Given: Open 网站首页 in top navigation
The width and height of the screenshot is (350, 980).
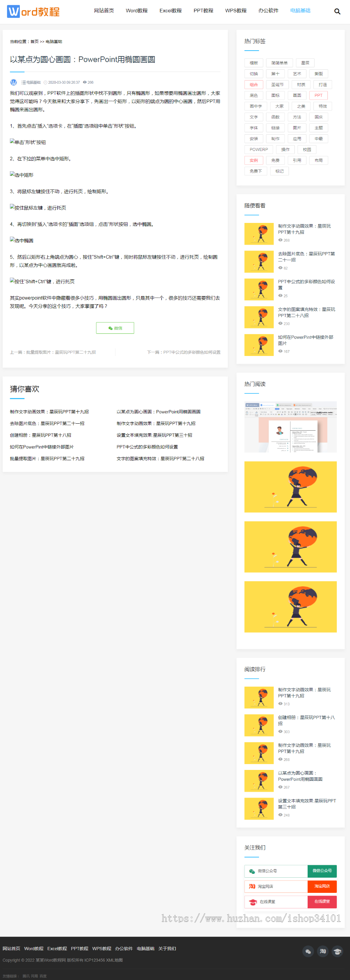Looking at the screenshot, I should [x=104, y=11].
